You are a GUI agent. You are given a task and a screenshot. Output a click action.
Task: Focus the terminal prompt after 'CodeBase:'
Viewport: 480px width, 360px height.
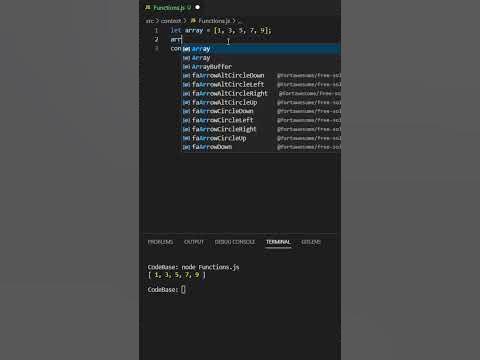point(183,290)
